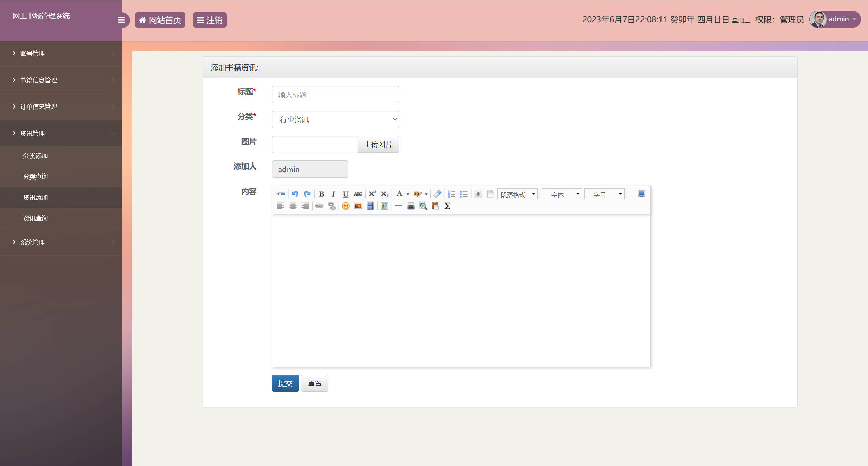Switch to 分类添加 in the sidebar
868x466 pixels.
(35, 156)
